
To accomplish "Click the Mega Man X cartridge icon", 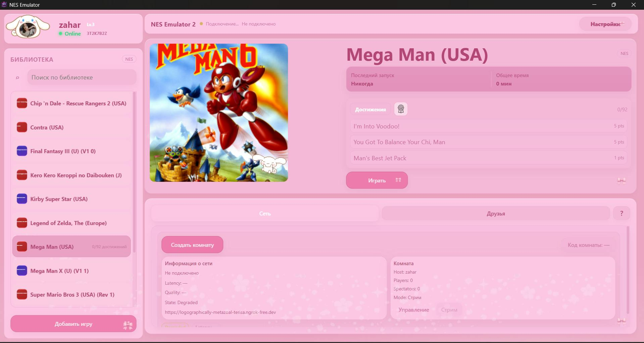I will tap(22, 271).
